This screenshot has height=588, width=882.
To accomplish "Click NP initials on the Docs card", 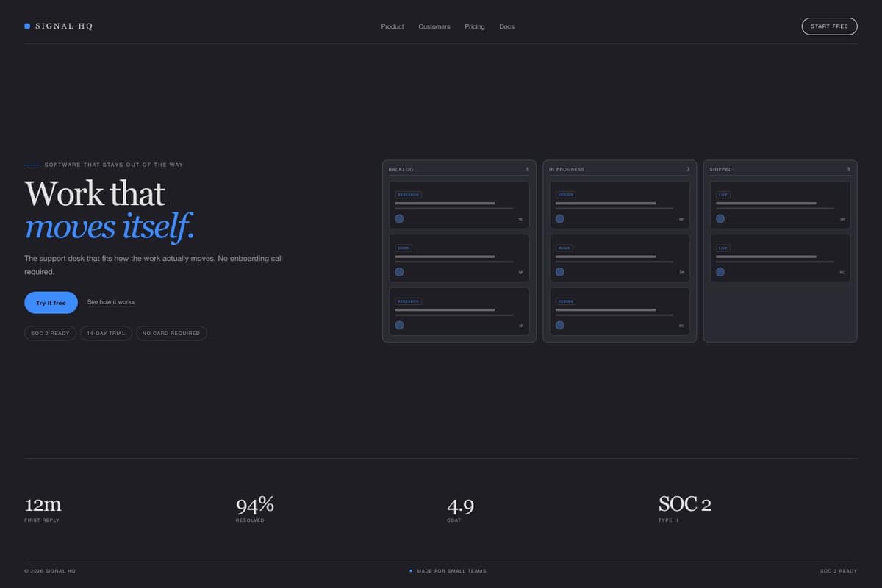I will tap(521, 273).
